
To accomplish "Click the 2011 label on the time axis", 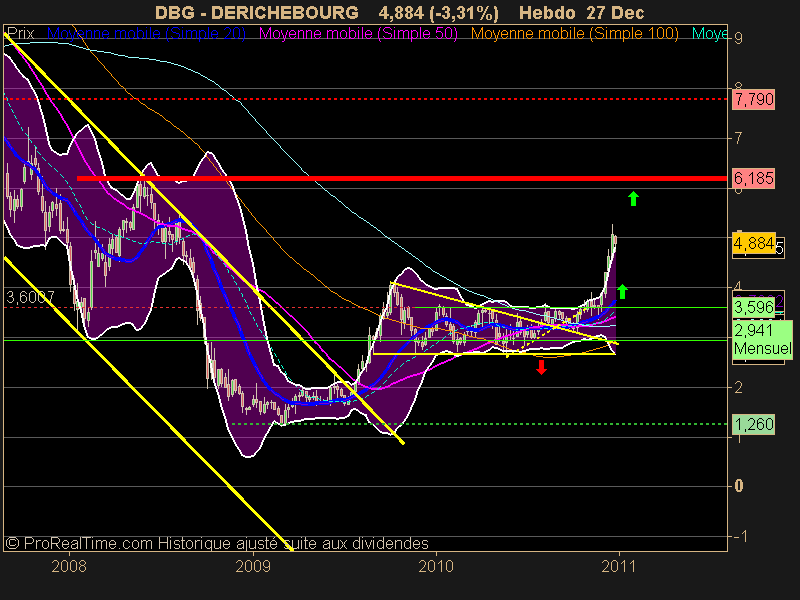I will pyautogui.click(x=619, y=566).
